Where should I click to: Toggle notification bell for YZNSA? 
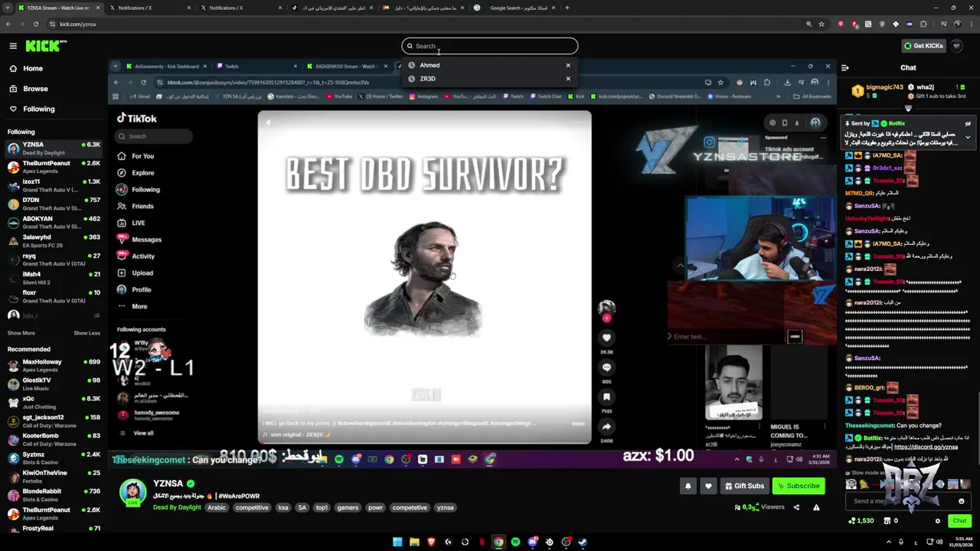point(688,486)
